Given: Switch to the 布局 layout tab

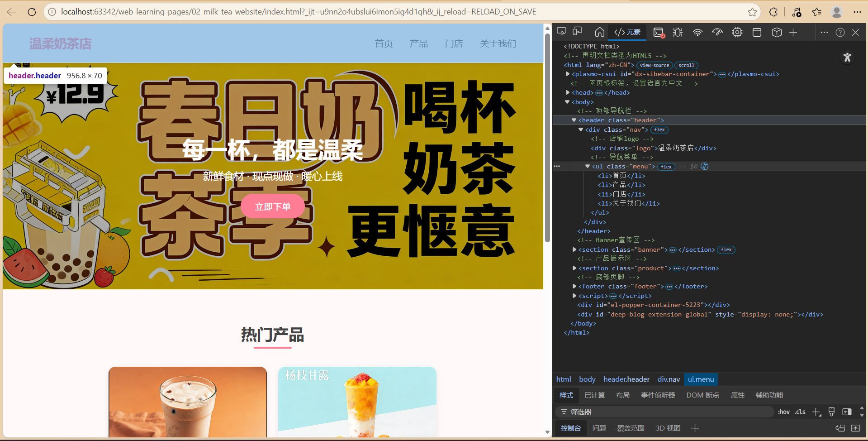Looking at the screenshot, I should coord(623,395).
